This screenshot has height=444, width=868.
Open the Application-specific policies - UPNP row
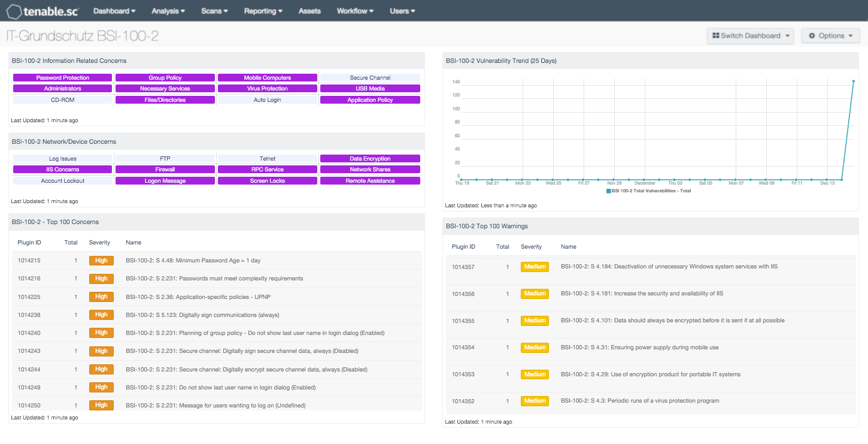[x=217, y=297]
